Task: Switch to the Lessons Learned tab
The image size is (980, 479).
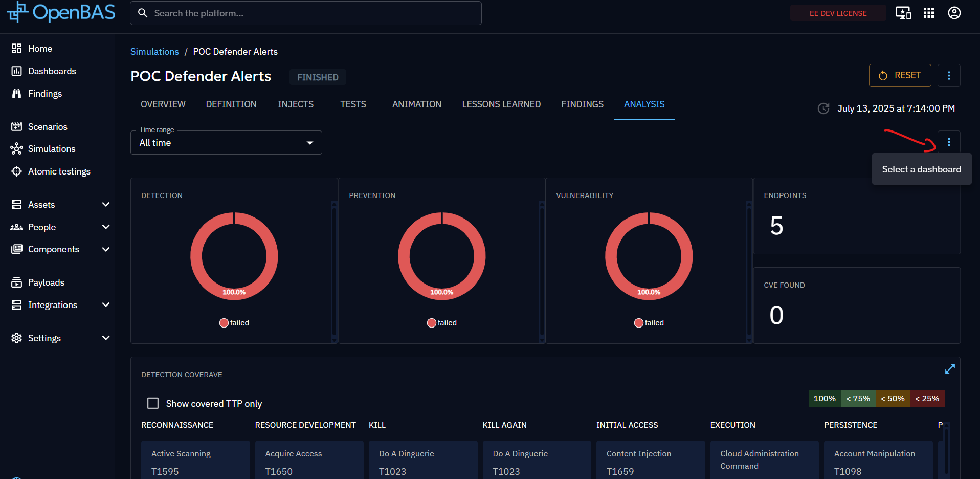Action: click(501, 104)
